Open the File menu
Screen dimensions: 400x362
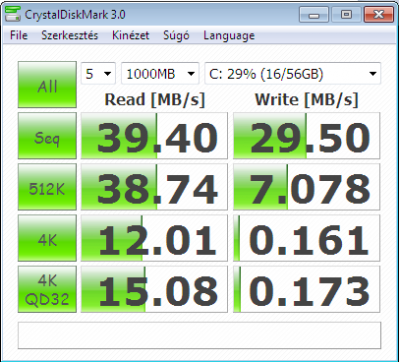pyautogui.click(x=19, y=35)
